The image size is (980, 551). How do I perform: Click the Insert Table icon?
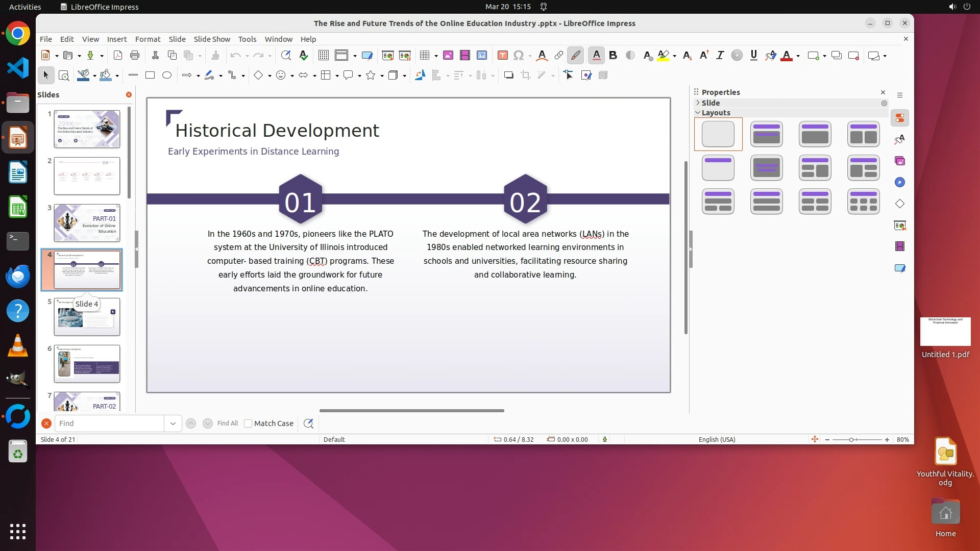424,56
